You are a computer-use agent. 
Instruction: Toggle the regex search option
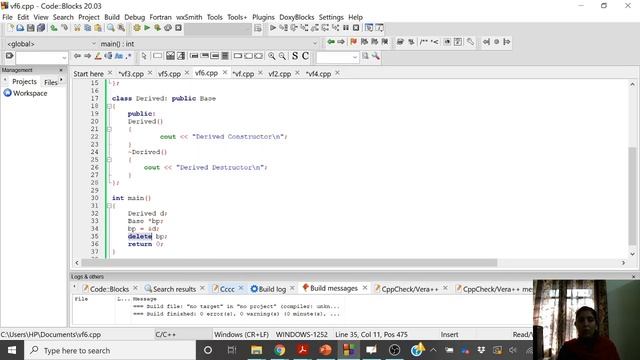(x=129, y=56)
